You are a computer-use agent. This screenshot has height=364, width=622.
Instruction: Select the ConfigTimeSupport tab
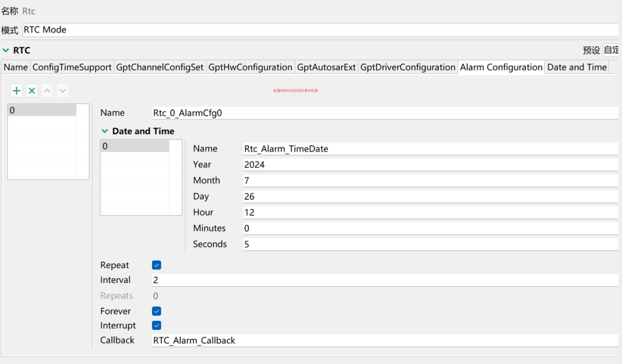pyautogui.click(x=72, y=67)
